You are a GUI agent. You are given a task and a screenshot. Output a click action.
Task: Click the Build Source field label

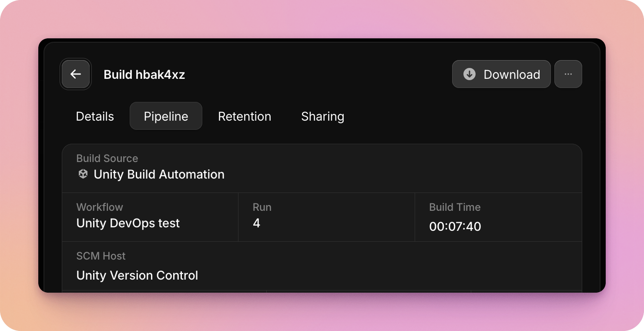click(107, 159)
